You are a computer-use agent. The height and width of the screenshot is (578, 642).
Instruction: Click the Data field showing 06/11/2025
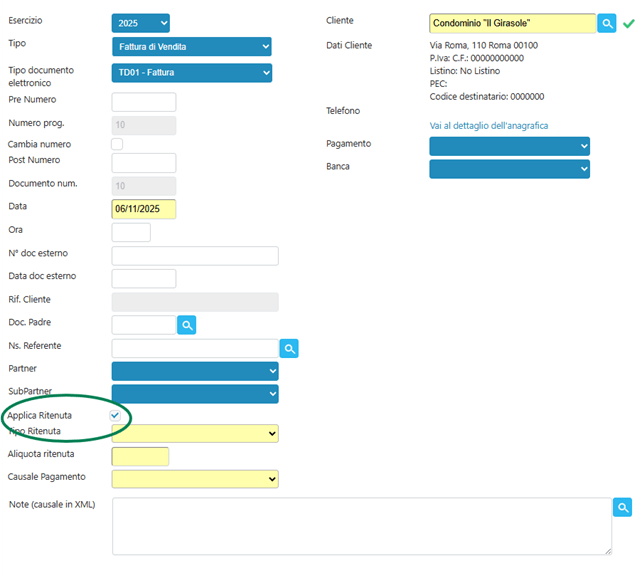[x=144, y=209]
